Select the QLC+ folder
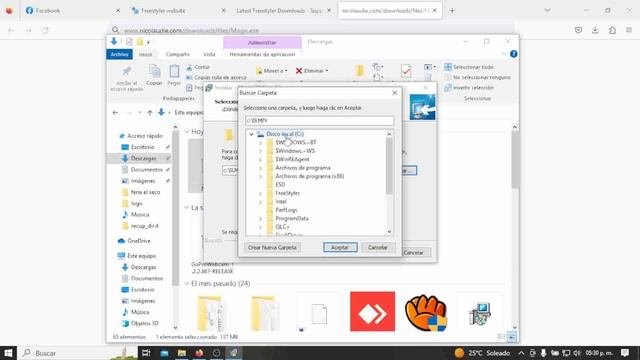Viewport: 640px width, 360px height. coord(282,227)
